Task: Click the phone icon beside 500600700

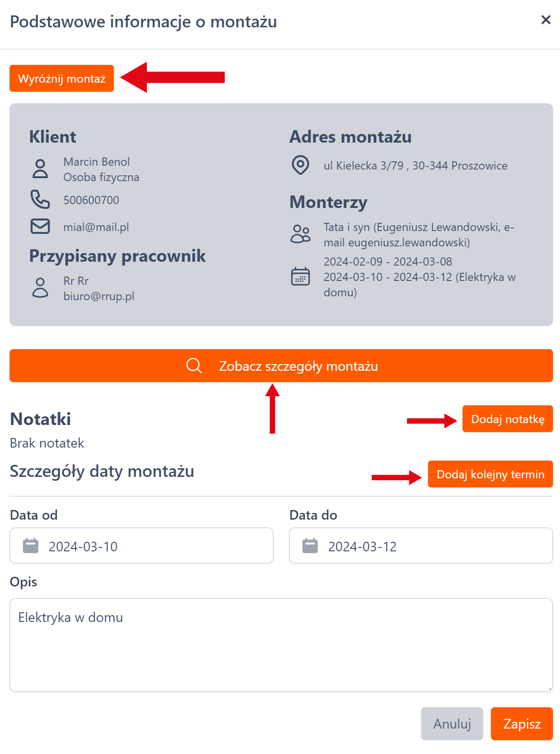Action: 40,199
